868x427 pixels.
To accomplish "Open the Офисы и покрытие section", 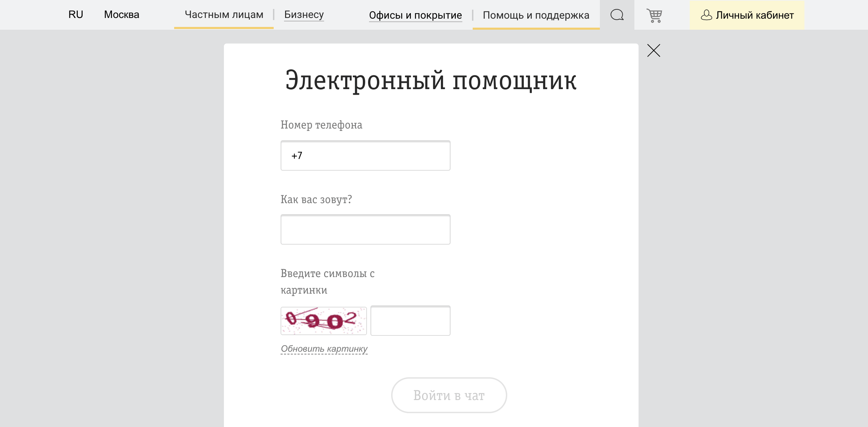I will (415, 15).
